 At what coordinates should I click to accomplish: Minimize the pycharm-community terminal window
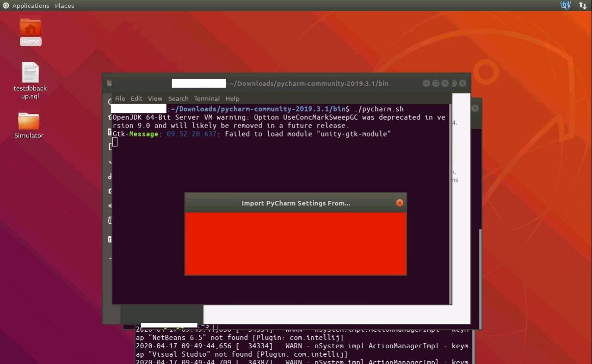(x=426, y=83)
